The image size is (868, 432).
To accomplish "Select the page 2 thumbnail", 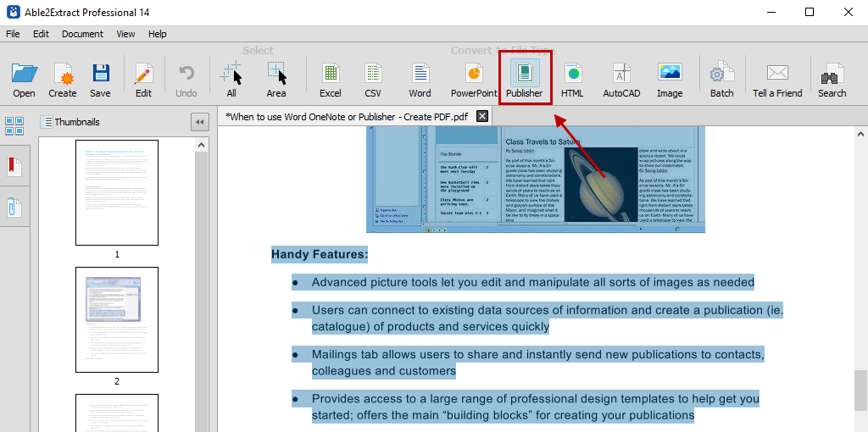I will click(117, 319).
